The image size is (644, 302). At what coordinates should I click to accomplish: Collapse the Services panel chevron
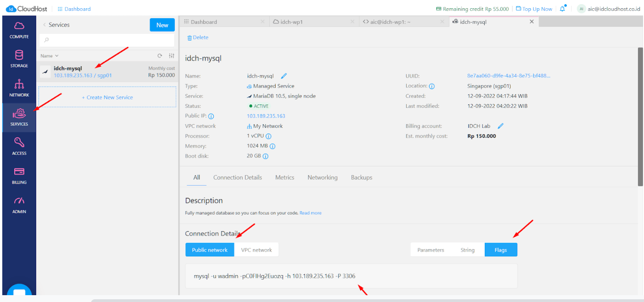pyautogui.click(x=44, y=25)
